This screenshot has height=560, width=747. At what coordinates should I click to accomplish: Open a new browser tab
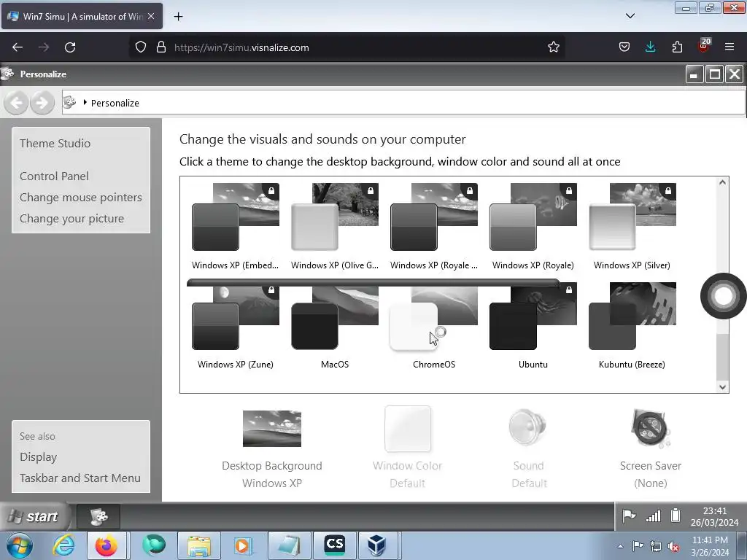tap(178, 17)
